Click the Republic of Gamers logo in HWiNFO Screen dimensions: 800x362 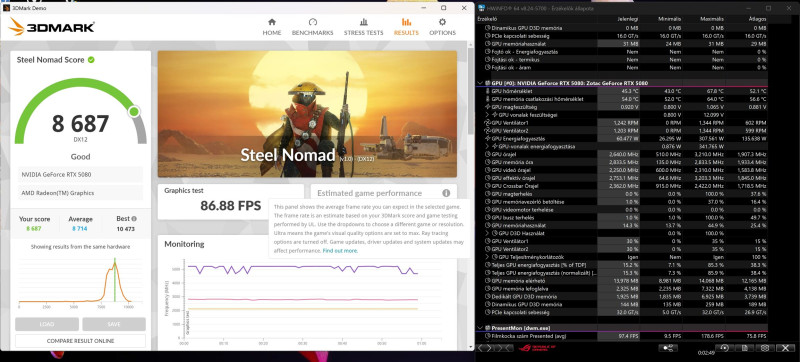click(536, 348)
